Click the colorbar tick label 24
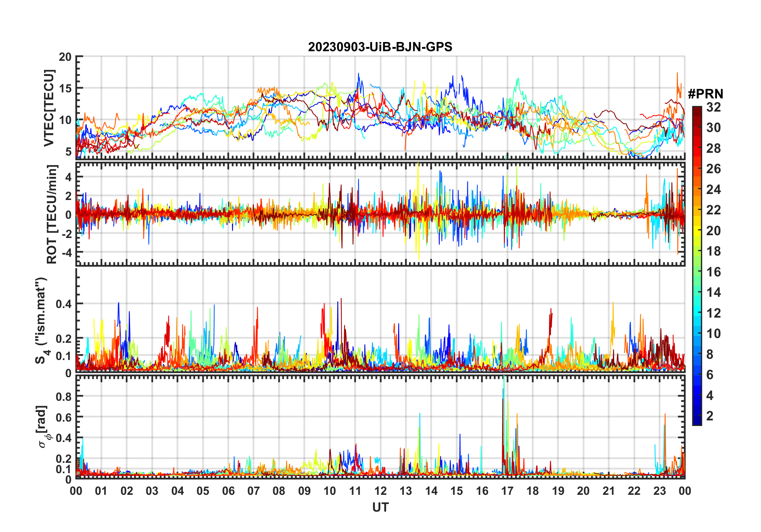This screenshot has width=761, height=532. (713, 190)
